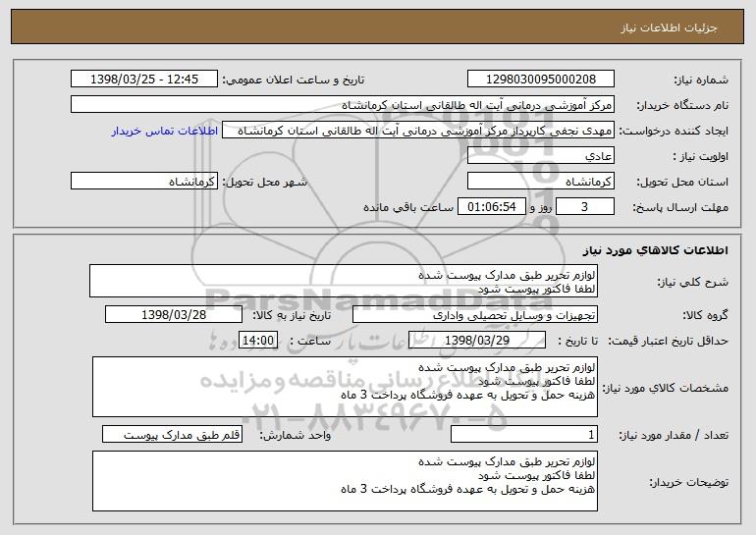This screenshot has width=756, height=535.
Task: Click the شهر محل تحویل field
Action: [144, 181]
